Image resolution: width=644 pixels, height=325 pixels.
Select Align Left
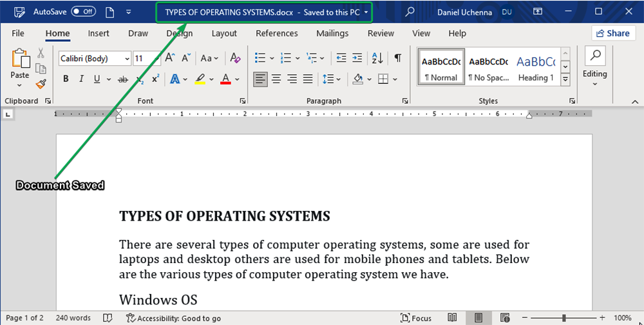(x=260, y=79)
